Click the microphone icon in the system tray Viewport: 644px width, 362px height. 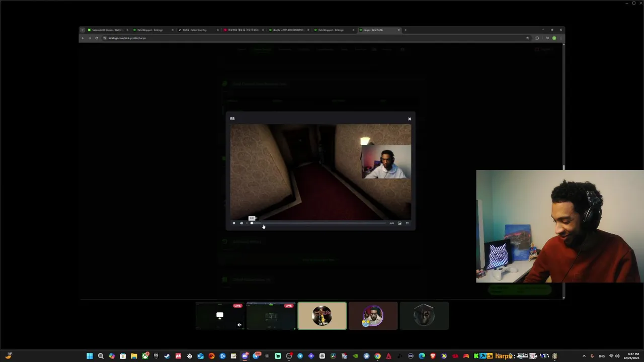click(x=592, y=356)
